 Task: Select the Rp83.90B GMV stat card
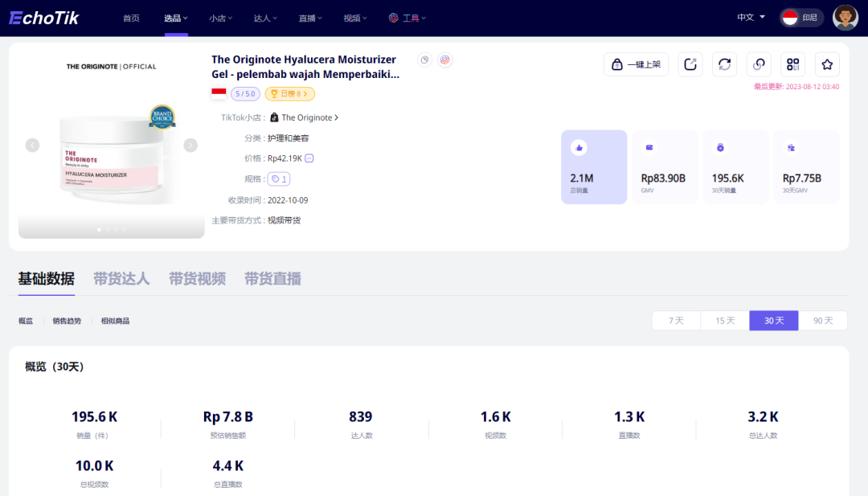665,166
